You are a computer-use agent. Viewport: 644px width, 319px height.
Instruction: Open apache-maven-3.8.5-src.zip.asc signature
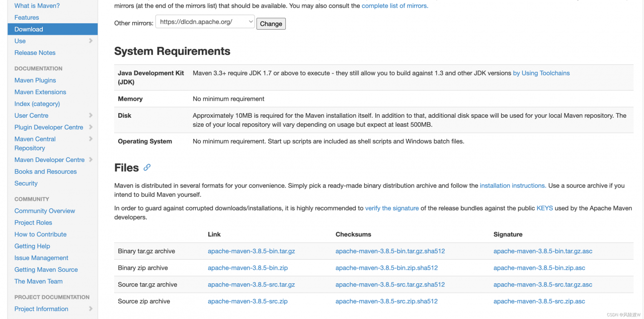539,301
